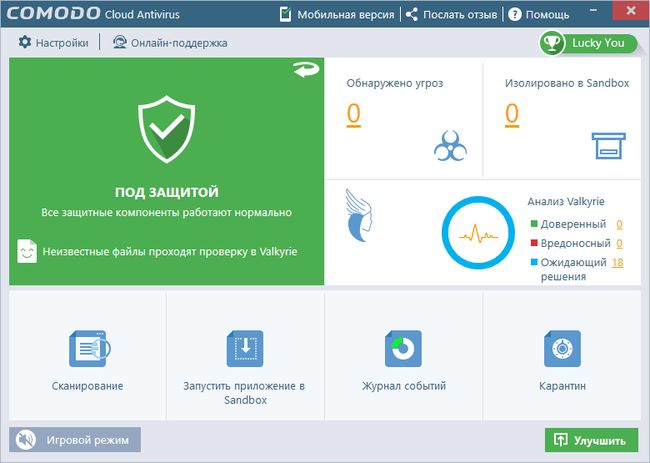Click the Lucky You trophy button

[588, 43]
